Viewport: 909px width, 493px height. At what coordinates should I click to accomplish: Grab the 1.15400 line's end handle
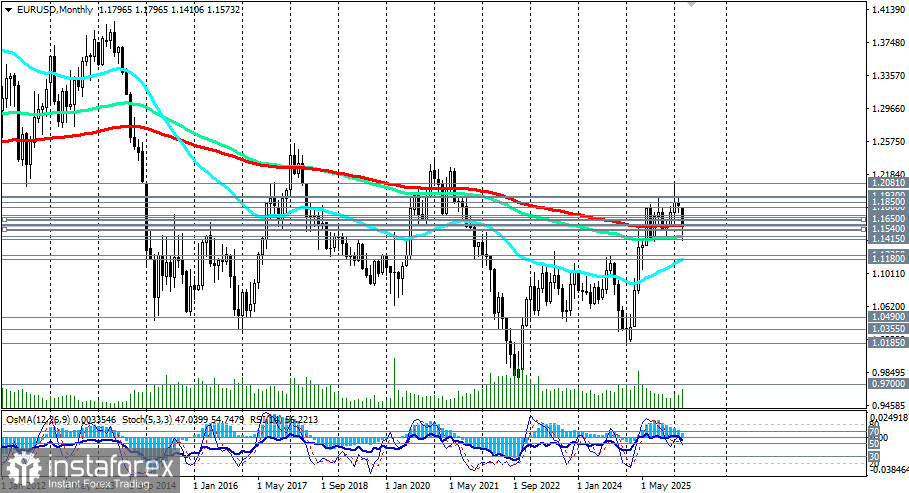click(864, 230)
